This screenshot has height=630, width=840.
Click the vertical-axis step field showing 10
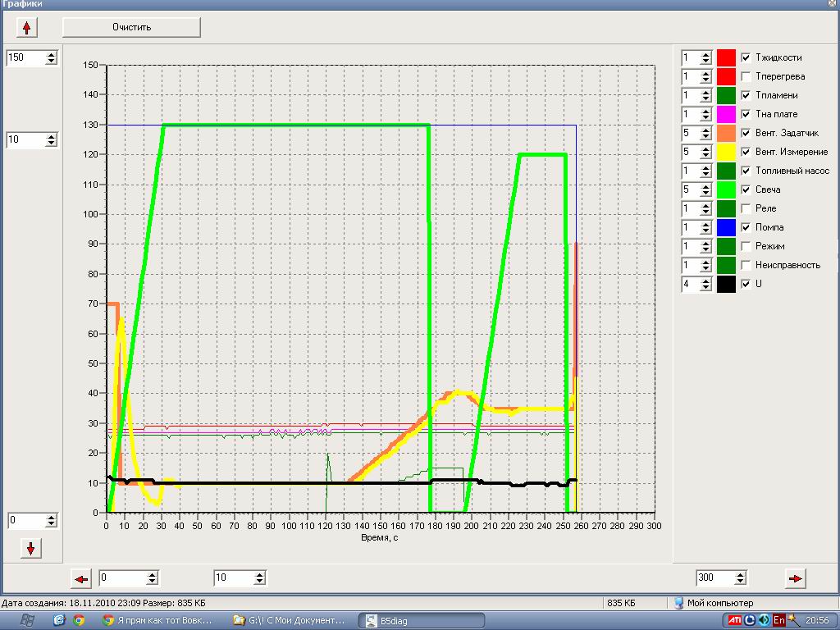tap(32, 139)
